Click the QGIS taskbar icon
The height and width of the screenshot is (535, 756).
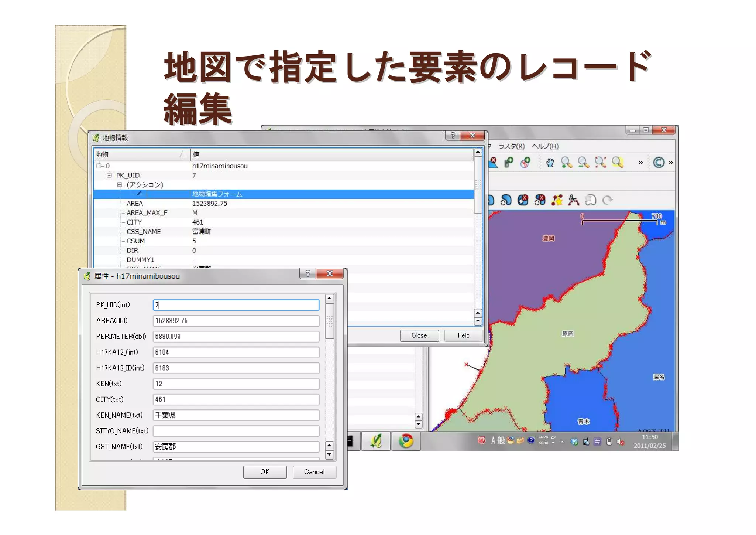(x=376, y=441)
